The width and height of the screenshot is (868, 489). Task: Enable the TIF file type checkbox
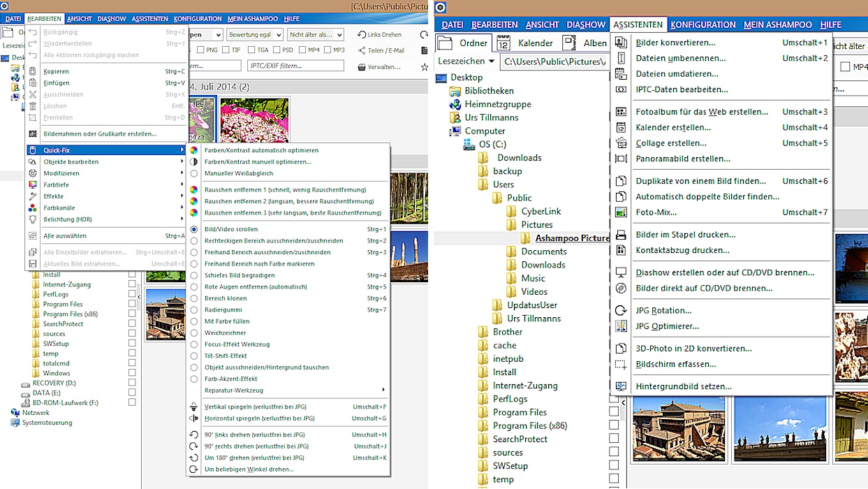pyautogui.click(x=226, y=50)
